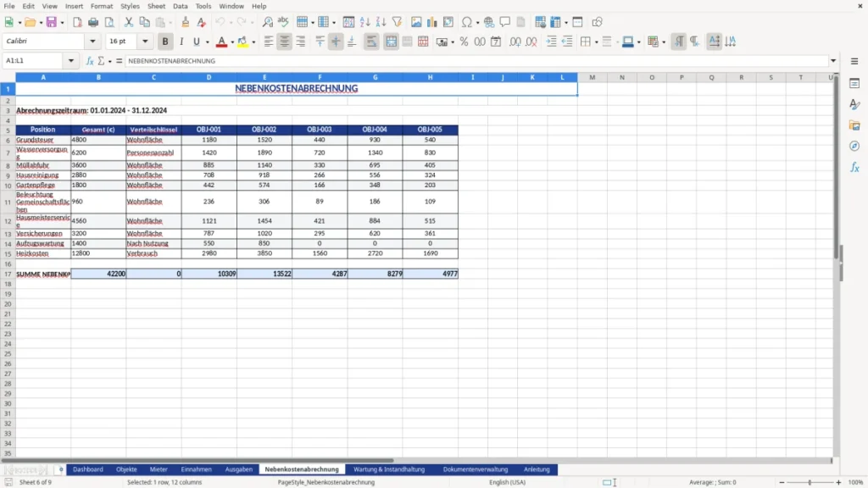Viewport: 868px width, 488px height.
Task: Sort ascending using the A-Z icon
Action: 364,22
